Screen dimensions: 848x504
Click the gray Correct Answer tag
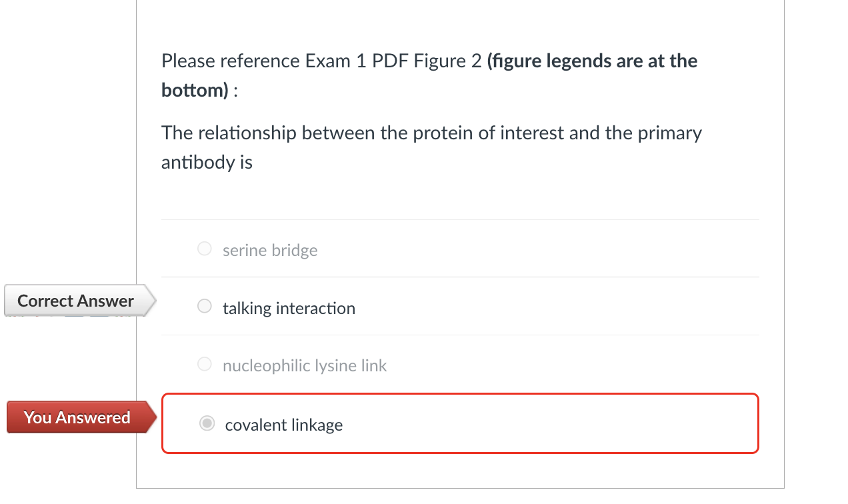point(75,301)
